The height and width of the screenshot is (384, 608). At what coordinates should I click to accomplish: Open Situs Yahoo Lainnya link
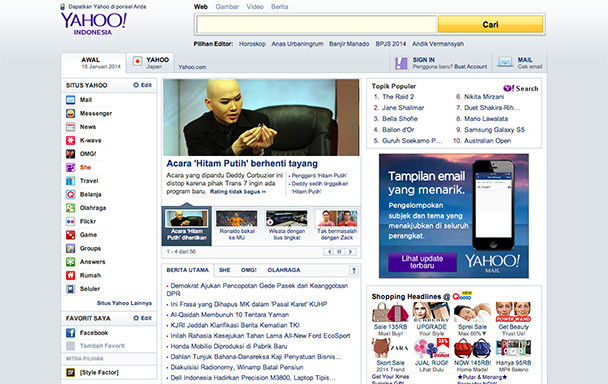tap(124, 303)
